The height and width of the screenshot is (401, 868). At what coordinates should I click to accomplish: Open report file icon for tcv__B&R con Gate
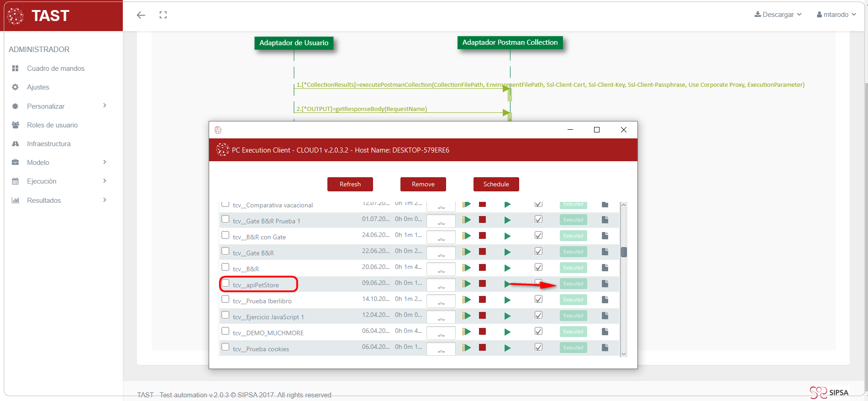click(x=605, y=236)
